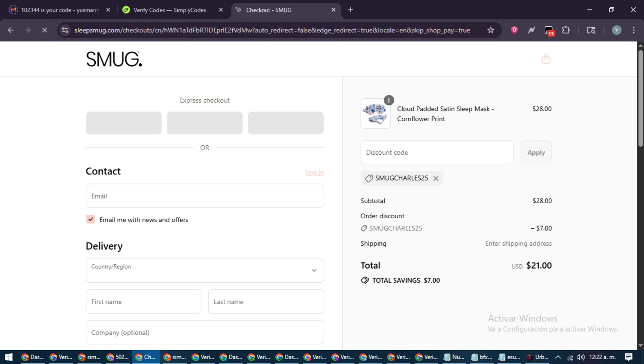Click the SMUG logo

[x=114, y=59]
